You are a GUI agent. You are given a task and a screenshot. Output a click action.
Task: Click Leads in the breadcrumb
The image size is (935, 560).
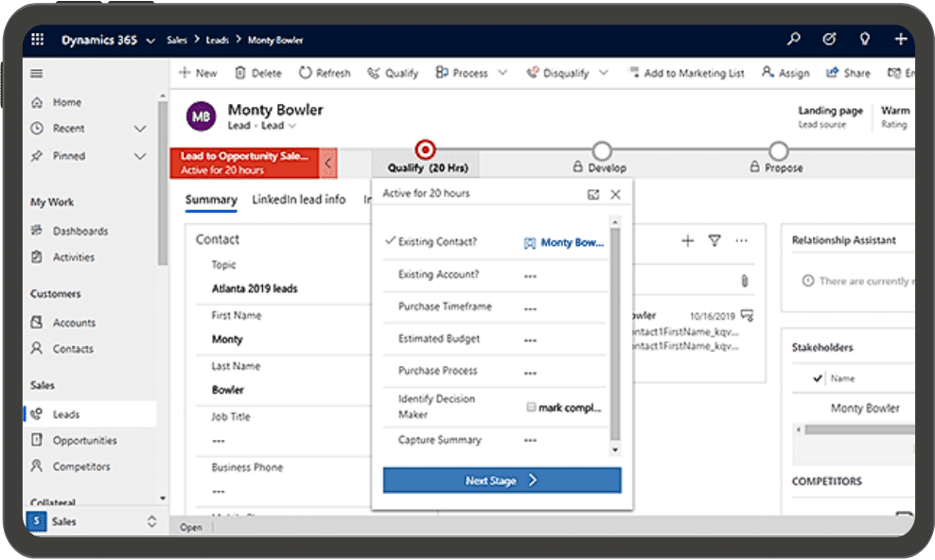(x=217, y=40)
